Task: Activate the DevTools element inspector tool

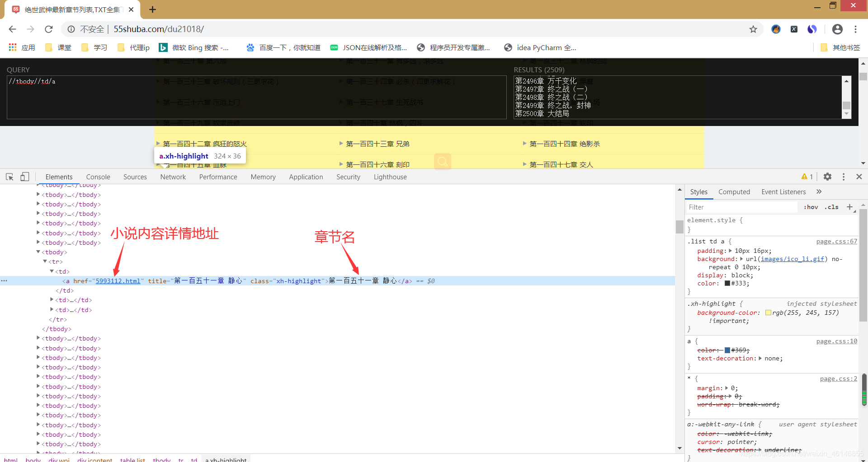Action: [9, 177]
